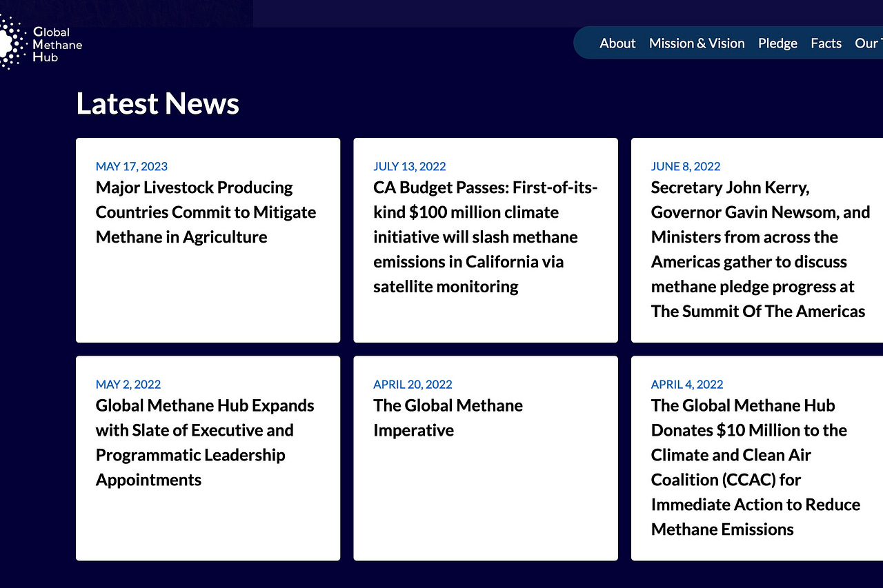This screenshot has height=588, width=883.
Task: Click the Global Methane Hub logo
Action: [x=41, y=43]
